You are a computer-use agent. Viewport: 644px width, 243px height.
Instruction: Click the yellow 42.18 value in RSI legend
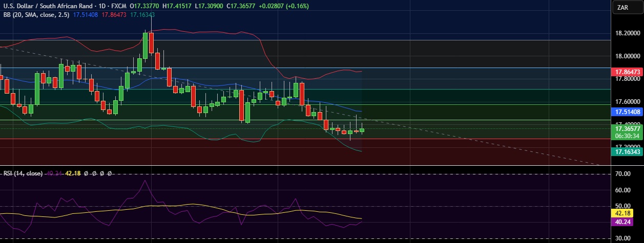pyautogui.click(x=75, y=173)
